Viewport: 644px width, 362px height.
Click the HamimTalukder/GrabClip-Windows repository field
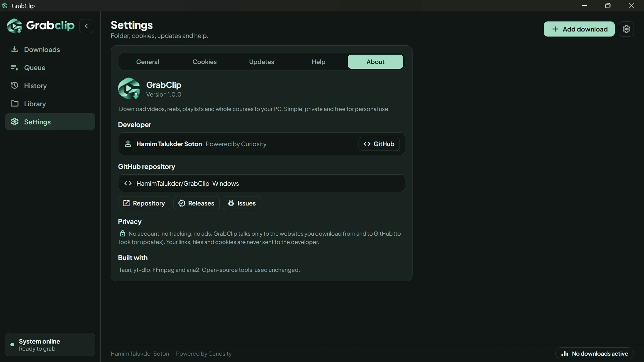262,183
